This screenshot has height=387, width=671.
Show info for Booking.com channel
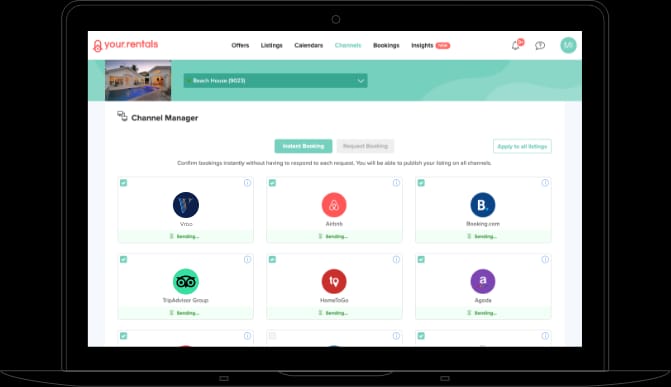point(545,183)
